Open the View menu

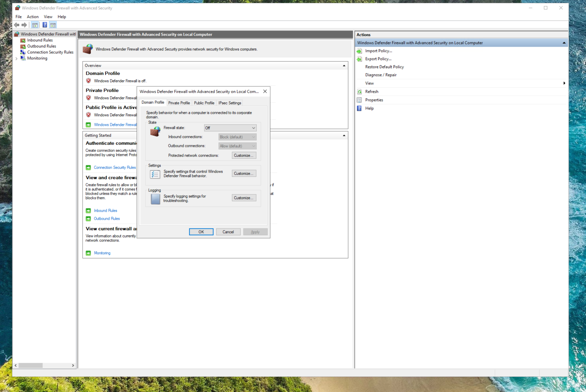click(48, 17)
